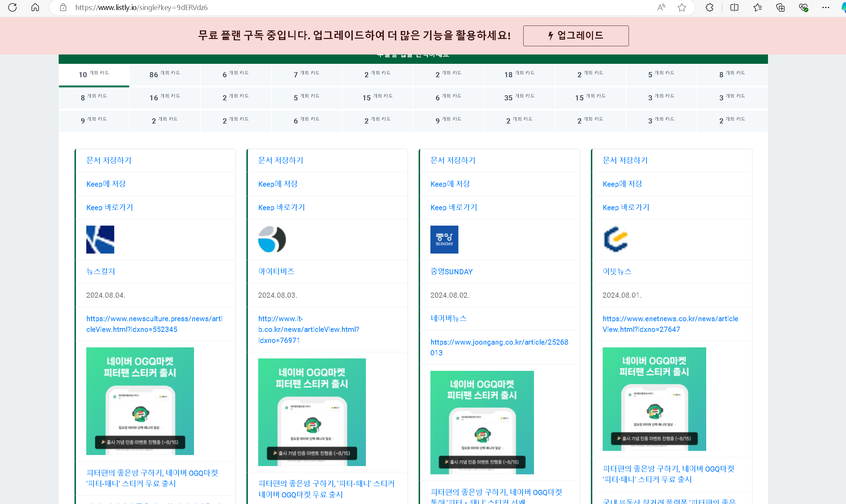Open 문서 저장하기 link in 중앙SUNDAY card

point(453,160)
